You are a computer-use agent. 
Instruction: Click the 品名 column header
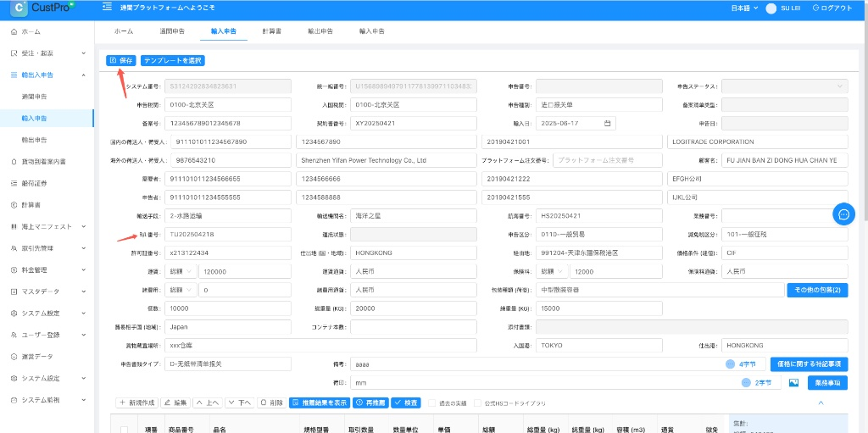pyautogui.click(x=220, y=429)
